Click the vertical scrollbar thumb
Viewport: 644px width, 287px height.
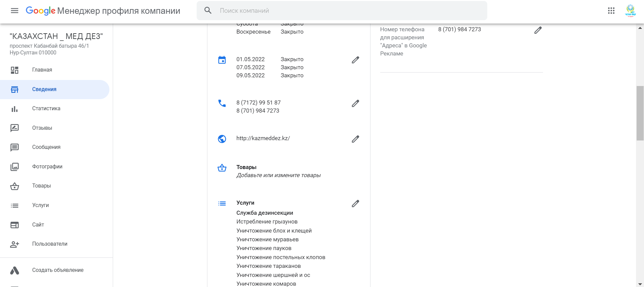click(x=640, y=113)
